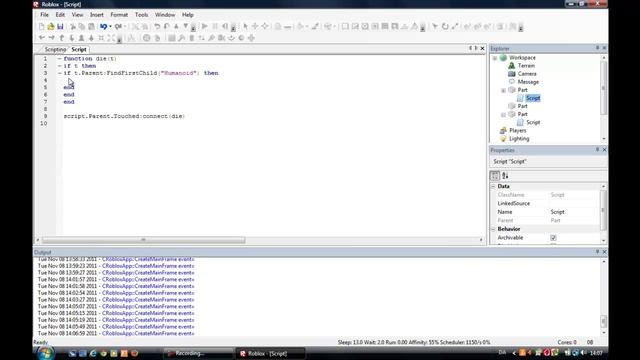Open the Tools menu
Image resolution: width=640 pixels, height=360 pixels.
coord(142,15)
